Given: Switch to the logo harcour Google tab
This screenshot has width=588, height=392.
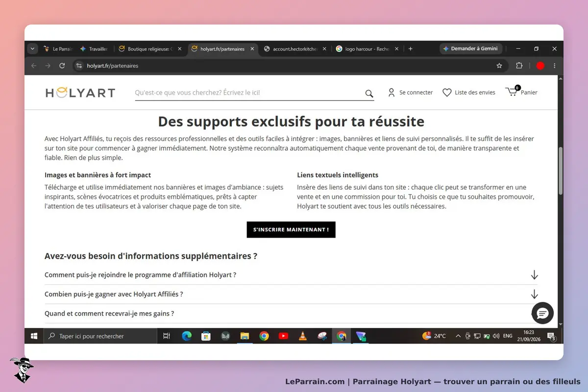Looking at the screenshot, I should tap(367, 49).
